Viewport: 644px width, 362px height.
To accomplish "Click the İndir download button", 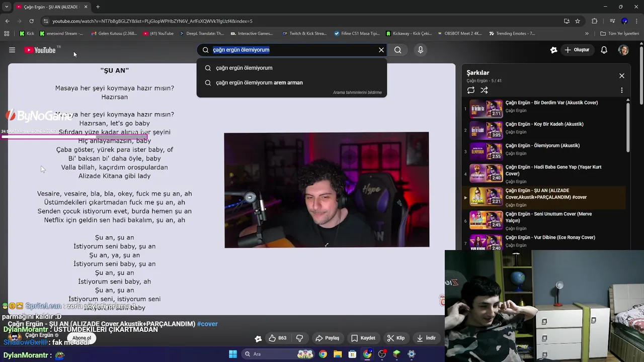I will 426,338.
